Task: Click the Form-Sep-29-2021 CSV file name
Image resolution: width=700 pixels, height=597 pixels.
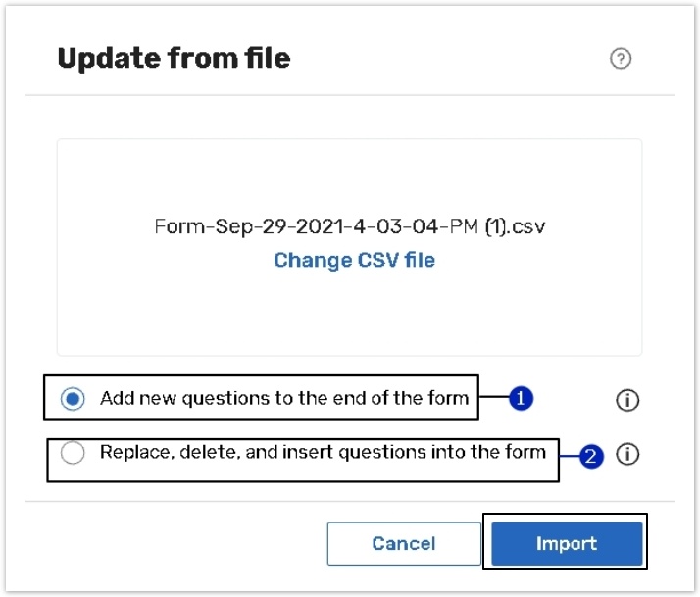Action: point(350,227)
